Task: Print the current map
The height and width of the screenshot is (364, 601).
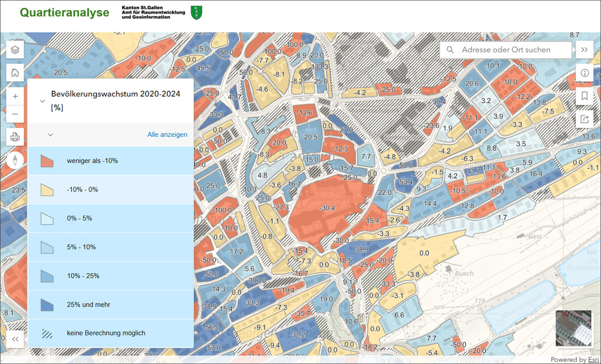Action: [x=15, y=137]
